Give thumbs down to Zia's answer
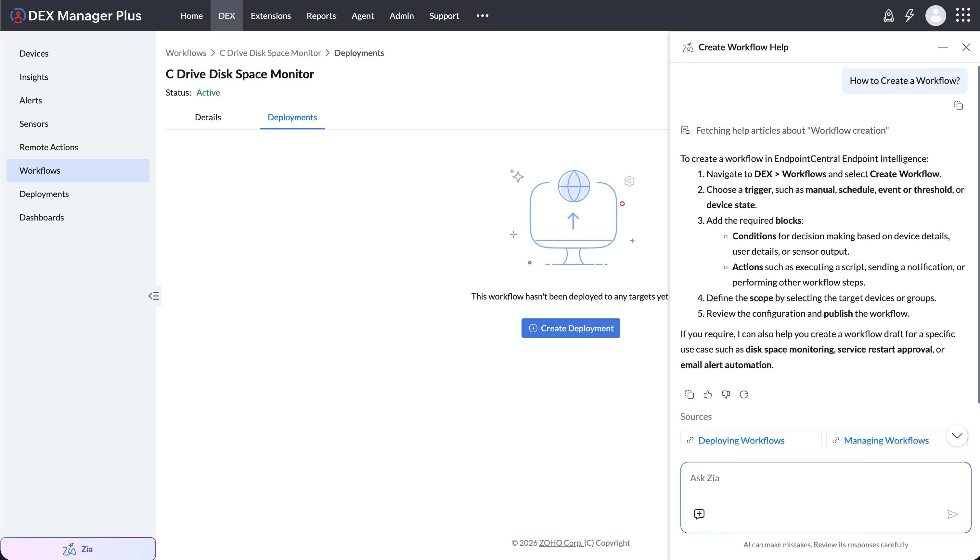The image size is (980, 560). (x=726, y=394)
